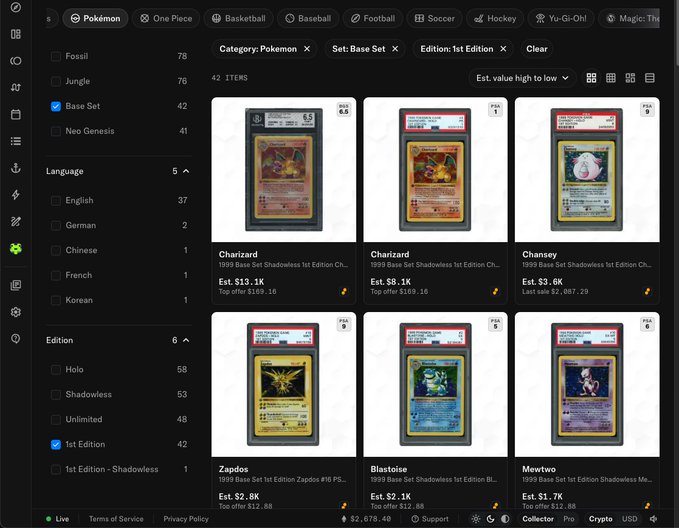Select the Soccer category tab
The image size is (679, 528).
(x=434, y=18)
